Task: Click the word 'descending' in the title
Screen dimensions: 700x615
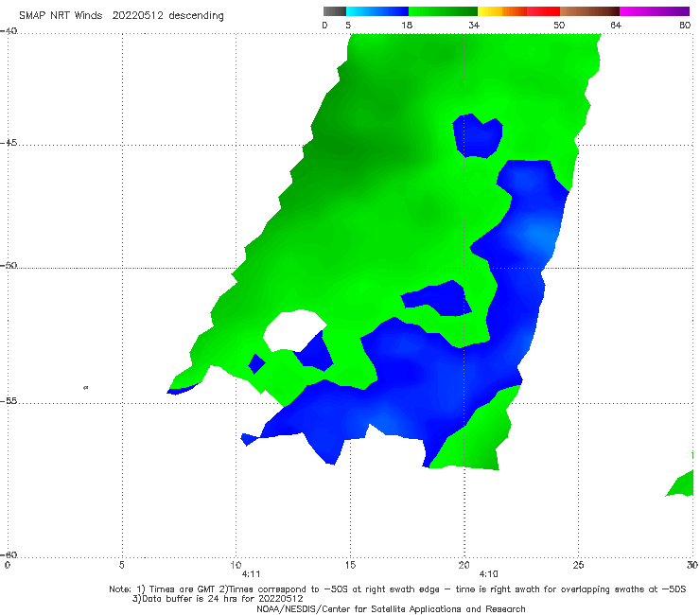Action: click(x=196, y=16)
